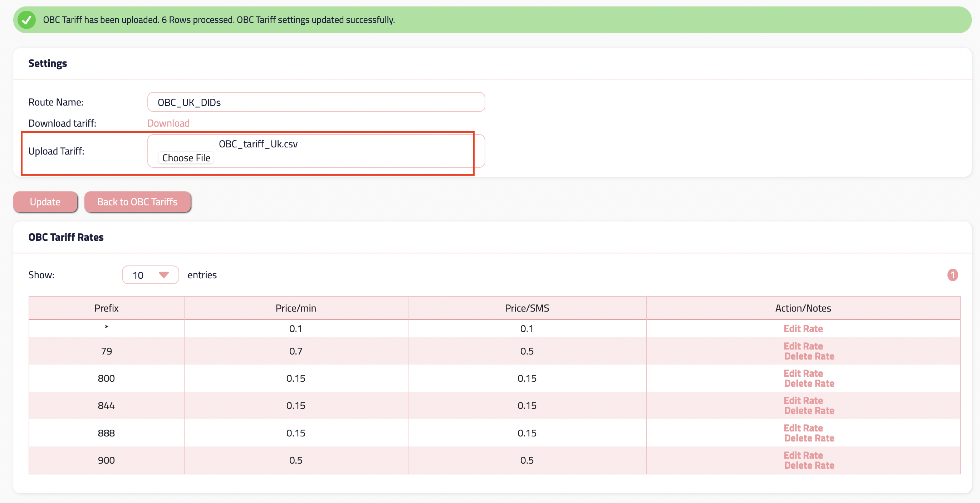The image size is (980, 503).
Task: Delete Rate for prefix 888
Action: pyautogui.click(x=809, y=438)
